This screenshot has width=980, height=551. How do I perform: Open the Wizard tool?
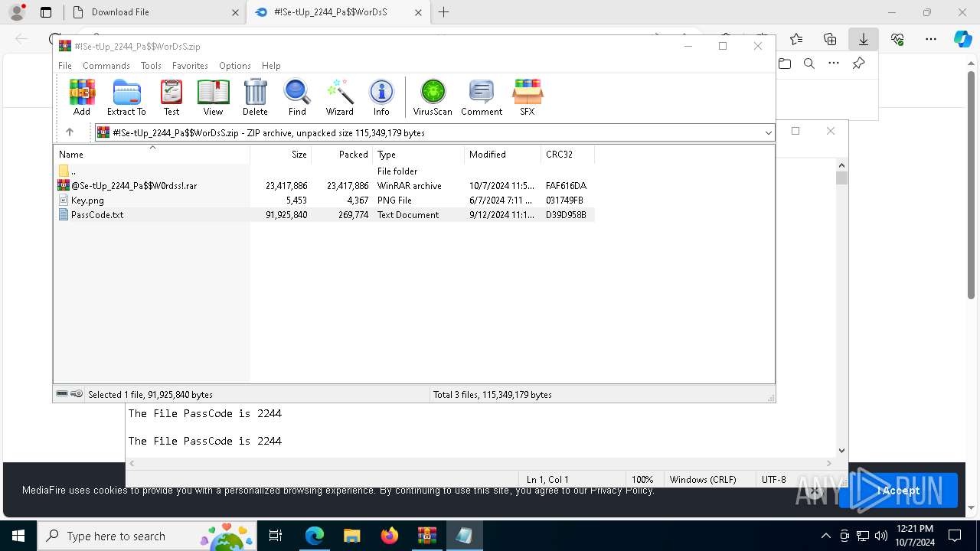coord(339,97)
